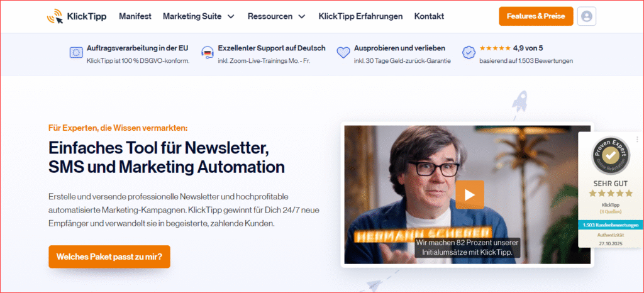Go to KlickTipp Erfahrungen page

click(360, 16)
